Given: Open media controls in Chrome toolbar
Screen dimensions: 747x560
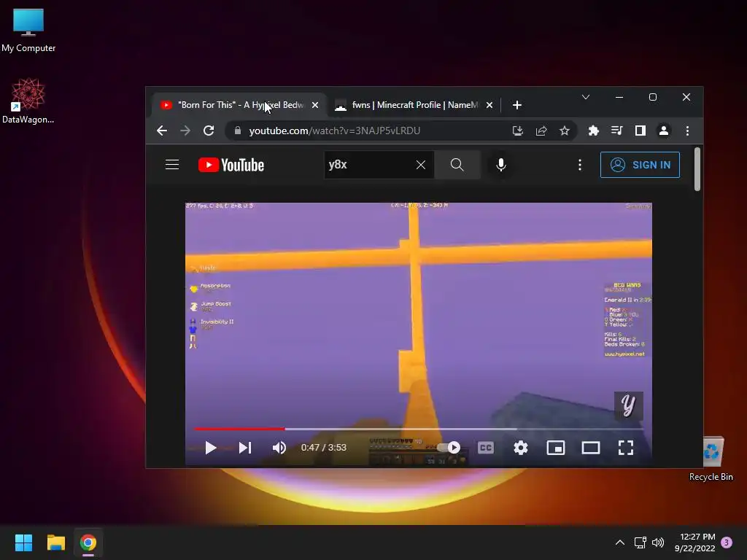Looking at the screenshot, I should 617,131.
